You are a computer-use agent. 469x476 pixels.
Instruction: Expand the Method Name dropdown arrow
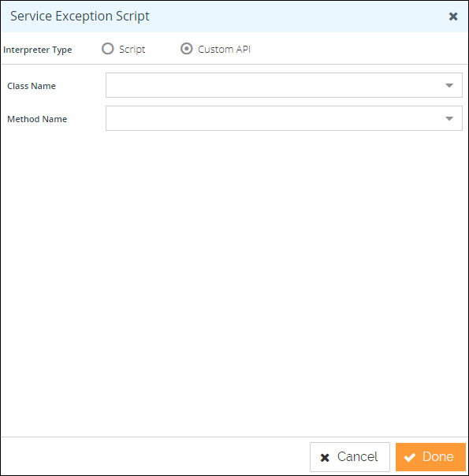coord(449,118)
